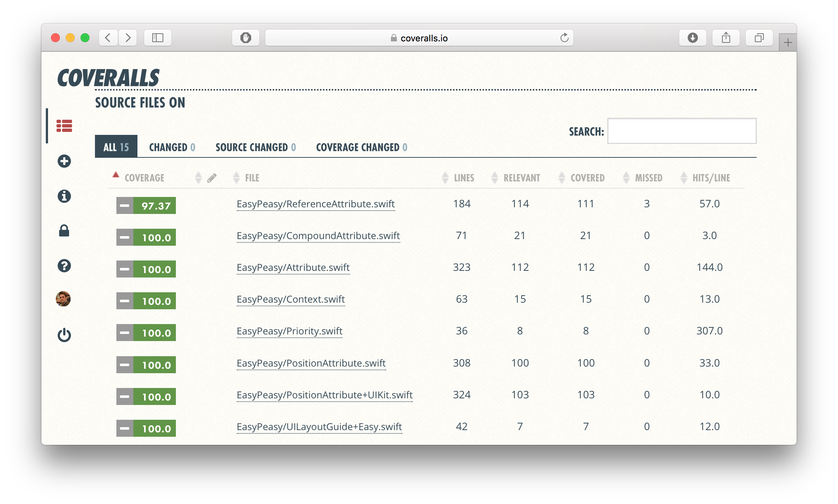Click the user avatar photo in sidebar
The height and width of the screenshot is (504, 838).
(x=63, y=299)
